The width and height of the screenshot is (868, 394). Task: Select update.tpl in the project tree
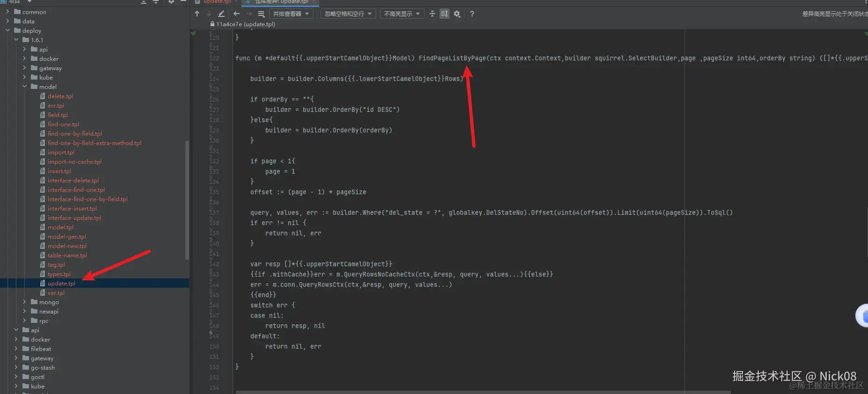61,283
